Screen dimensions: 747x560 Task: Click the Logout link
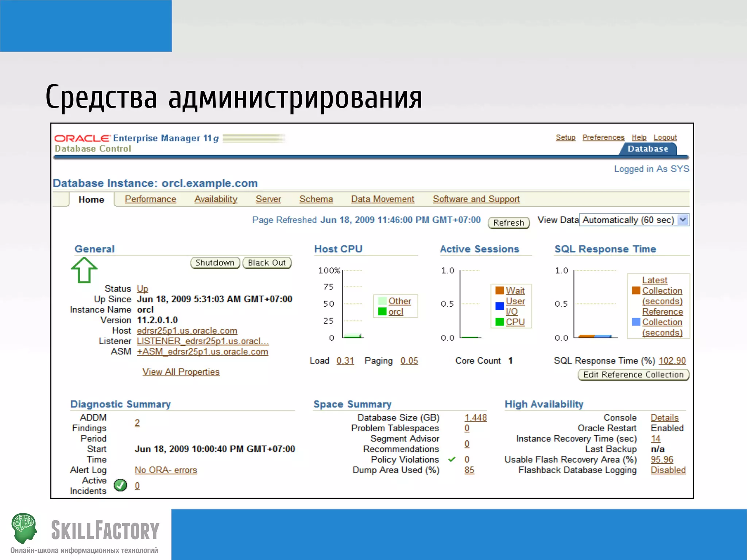click(665, 137)
